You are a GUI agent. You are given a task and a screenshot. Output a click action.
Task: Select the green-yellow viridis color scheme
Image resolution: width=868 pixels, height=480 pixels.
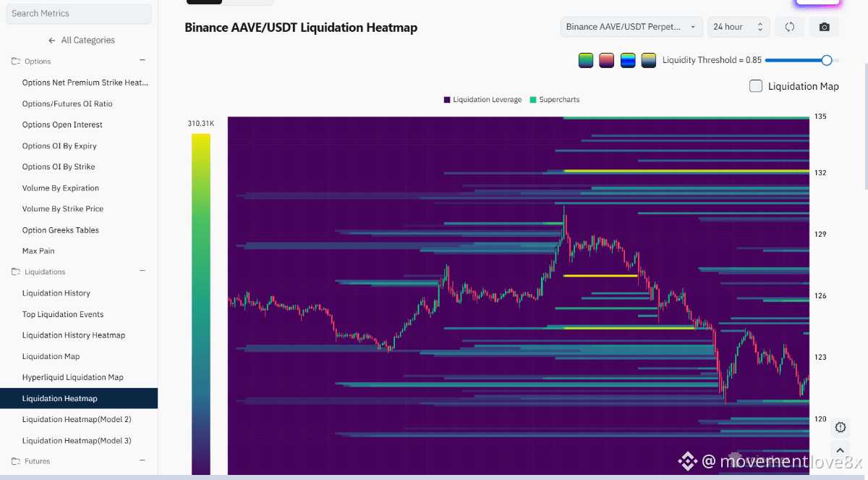(586, 60)
